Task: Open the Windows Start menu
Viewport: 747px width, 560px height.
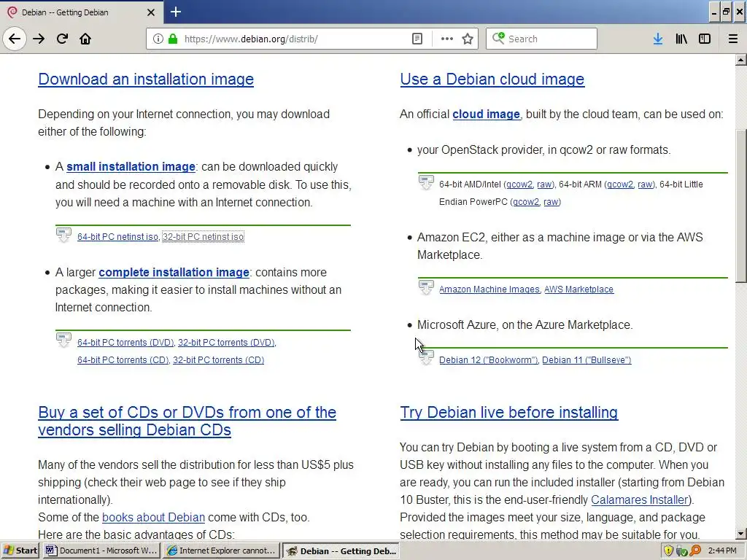Action: 20,551
